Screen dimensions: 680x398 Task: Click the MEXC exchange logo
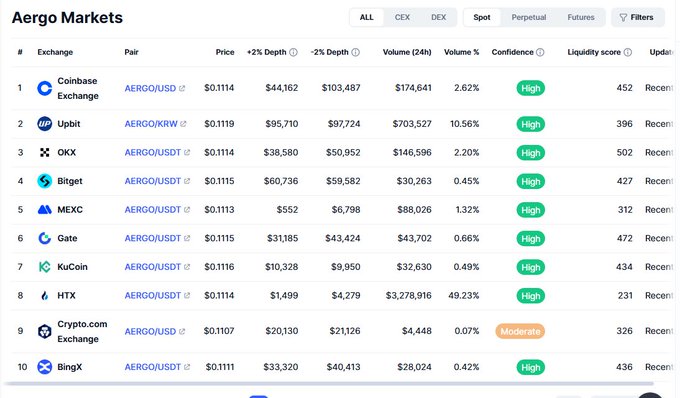[x=44, y=209]
